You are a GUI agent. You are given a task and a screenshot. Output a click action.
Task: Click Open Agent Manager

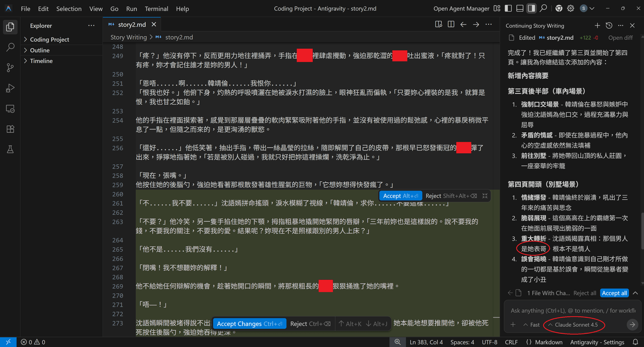[x=461, y=9]
